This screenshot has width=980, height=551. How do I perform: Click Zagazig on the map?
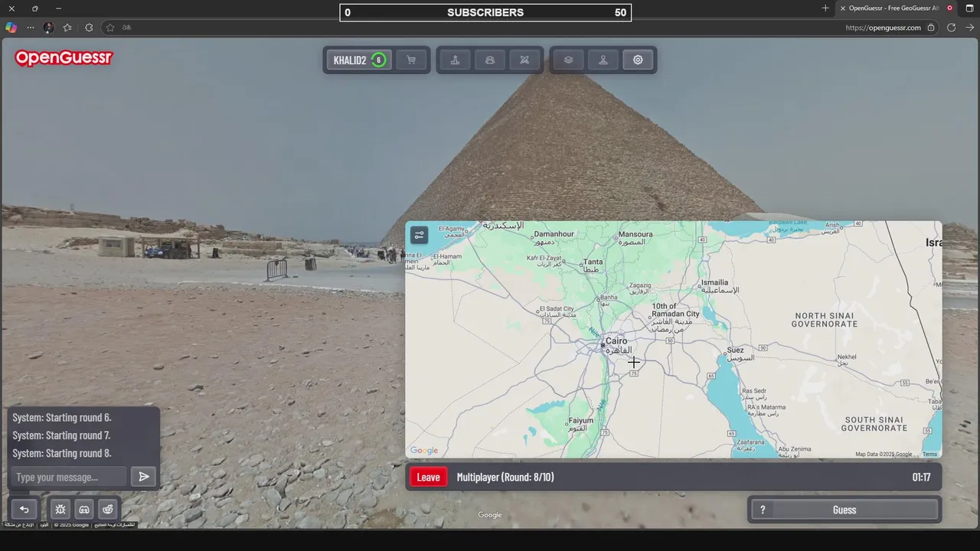click(640, 285)
